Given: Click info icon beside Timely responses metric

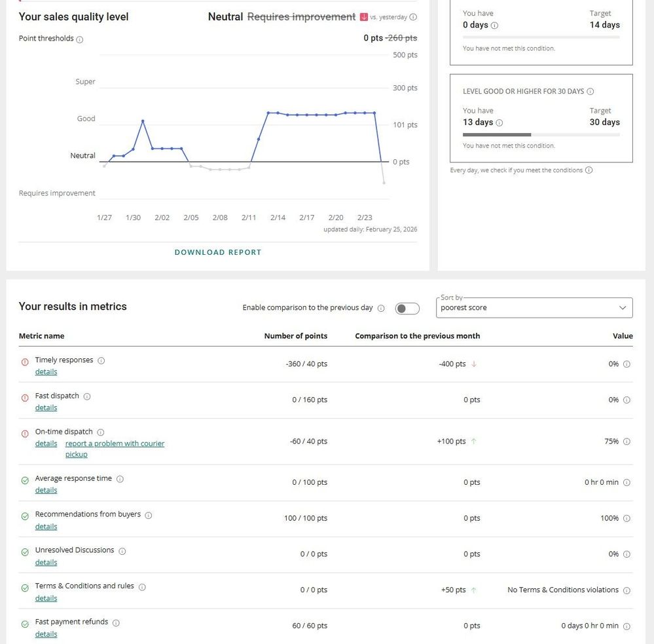Looking at the screenshot, I should [x=101, y=360].
